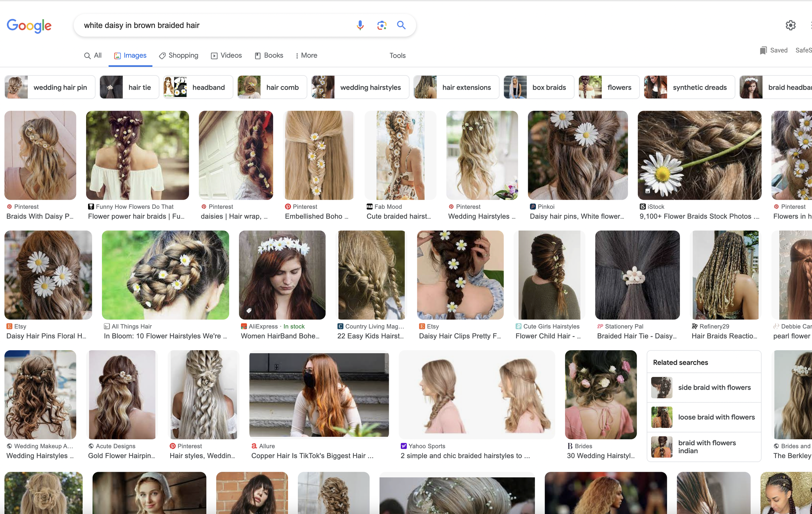Switch to the Shopping tab
This screenshot has height=514, width=812.
[x=179, y=55]
